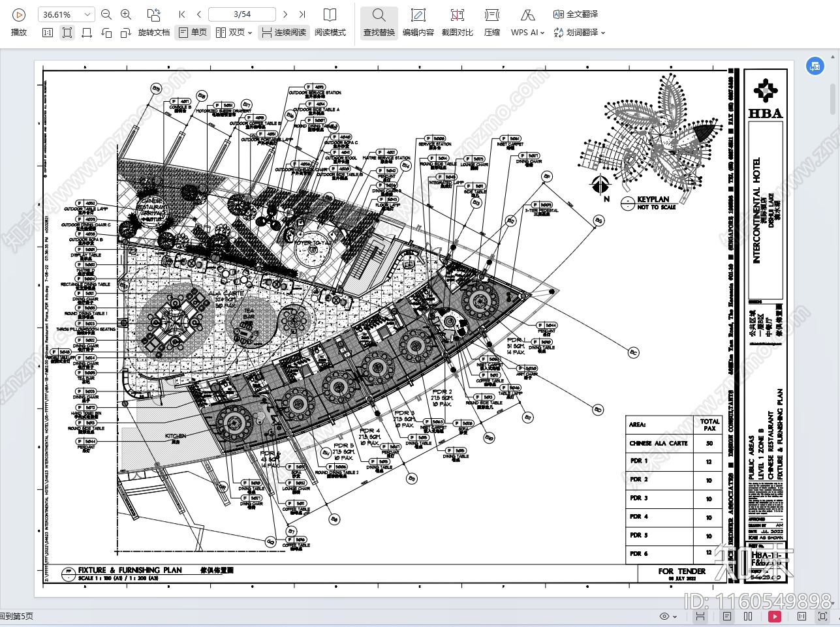Open the 截图对比 screenshot compare tool

[458, 23]
